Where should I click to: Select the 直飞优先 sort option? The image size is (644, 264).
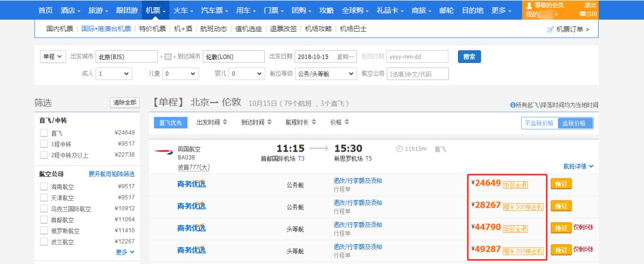(171, 122)
